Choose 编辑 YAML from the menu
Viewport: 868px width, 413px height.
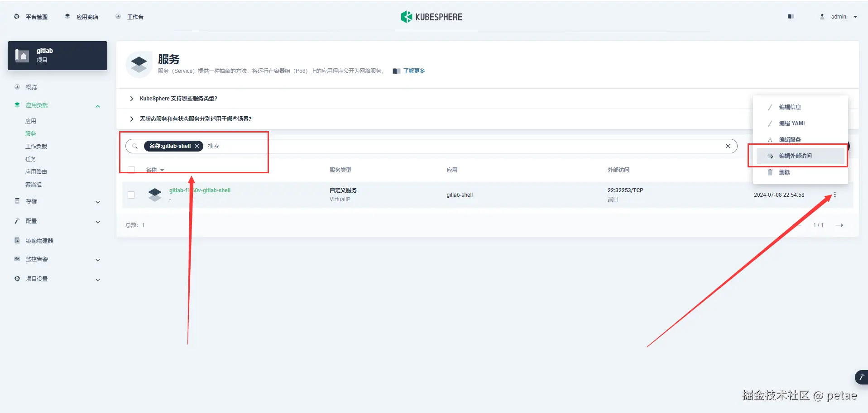[x=800, y=123]
